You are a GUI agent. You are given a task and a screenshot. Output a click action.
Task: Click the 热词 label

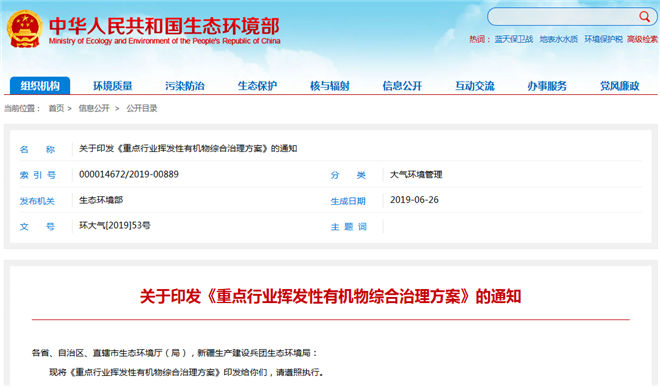(479, 39)
